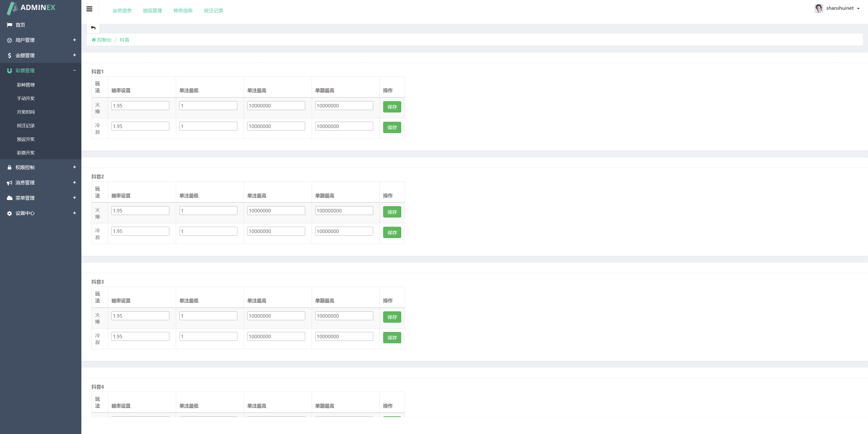This screenshot has height=434, width=868.
Task: Expand the 用户管理 plus sign
Action: click(x=74, y=40)
